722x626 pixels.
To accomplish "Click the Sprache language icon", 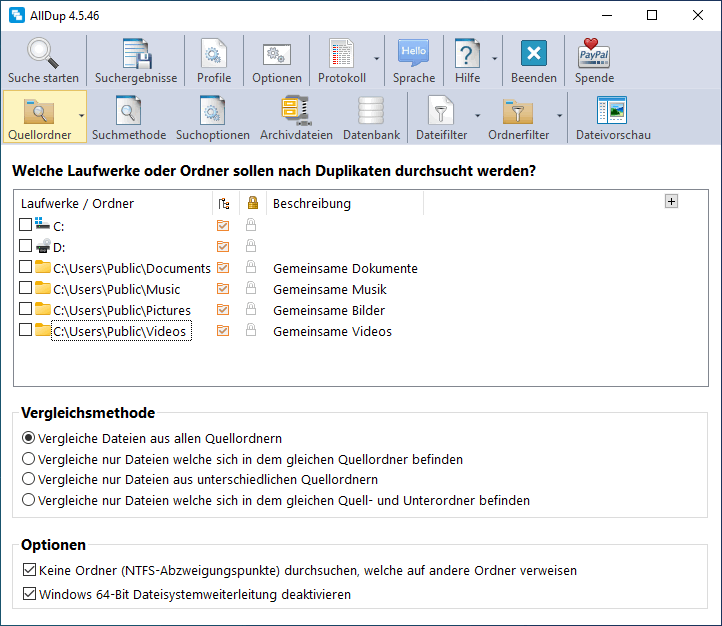I will (x=413, y=54).
